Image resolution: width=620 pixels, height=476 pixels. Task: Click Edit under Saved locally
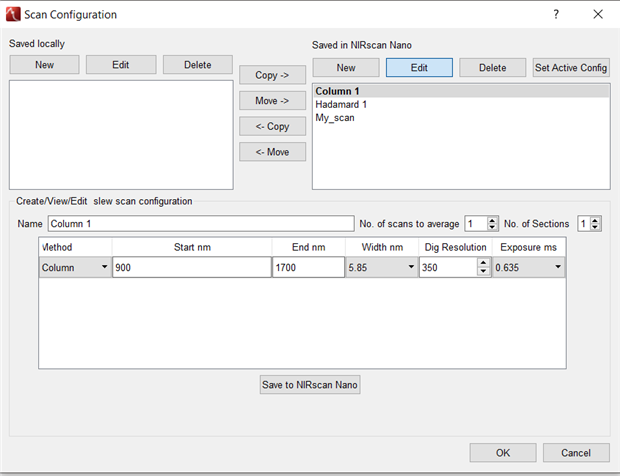click(x=121, y=65)
